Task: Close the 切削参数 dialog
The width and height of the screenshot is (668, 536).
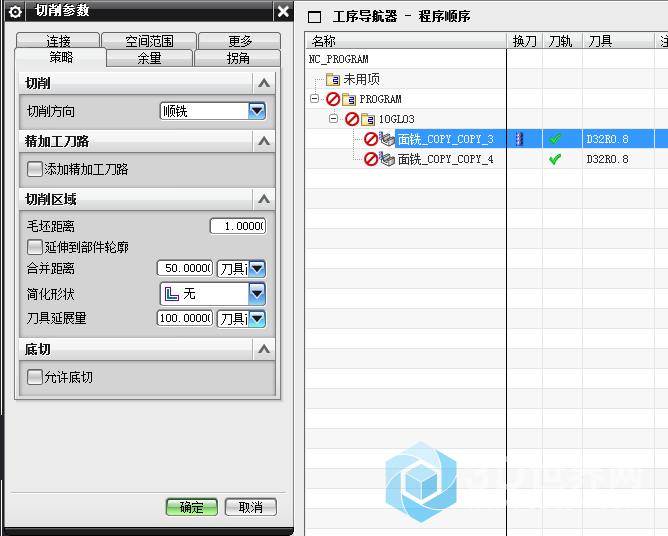Action: click(283, 12)
